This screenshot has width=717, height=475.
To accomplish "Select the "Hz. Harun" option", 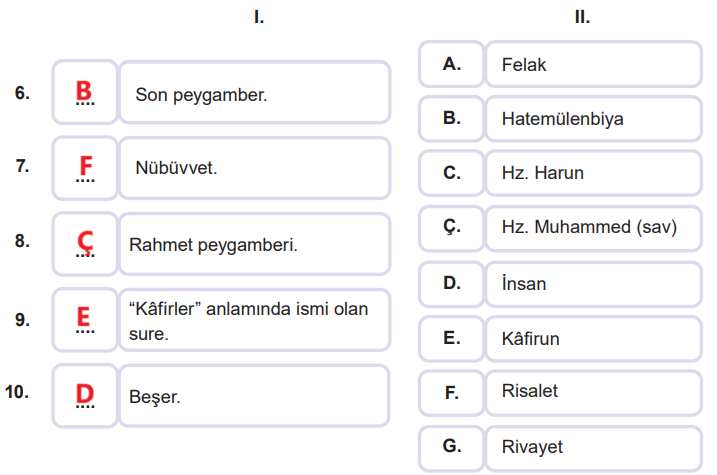I will (594, 173).
